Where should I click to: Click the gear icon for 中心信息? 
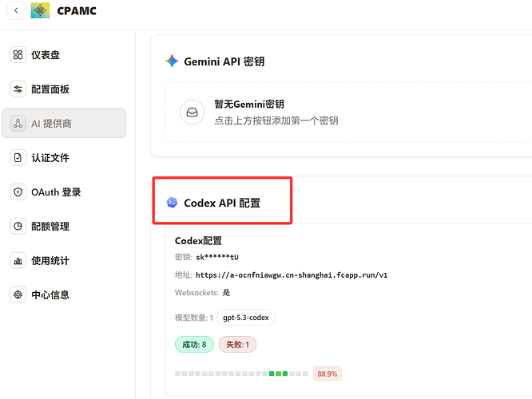pyautogui.click(x=18, y=294)
